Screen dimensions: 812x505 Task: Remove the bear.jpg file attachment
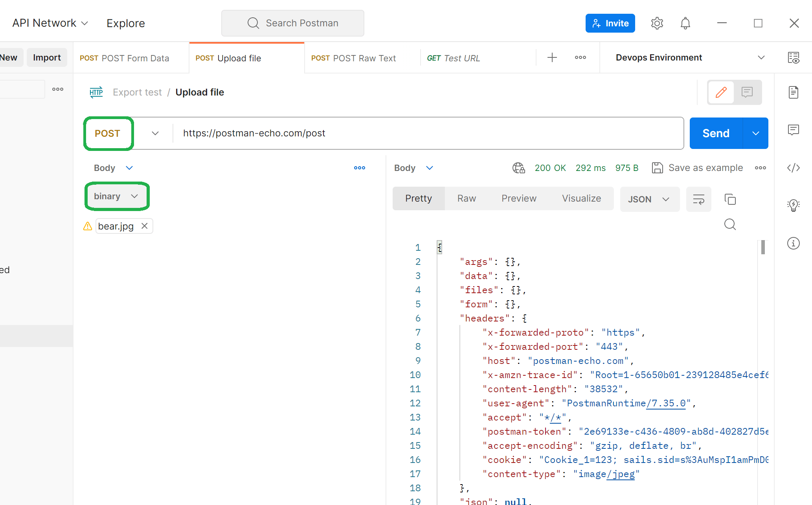tap(144, 226)
